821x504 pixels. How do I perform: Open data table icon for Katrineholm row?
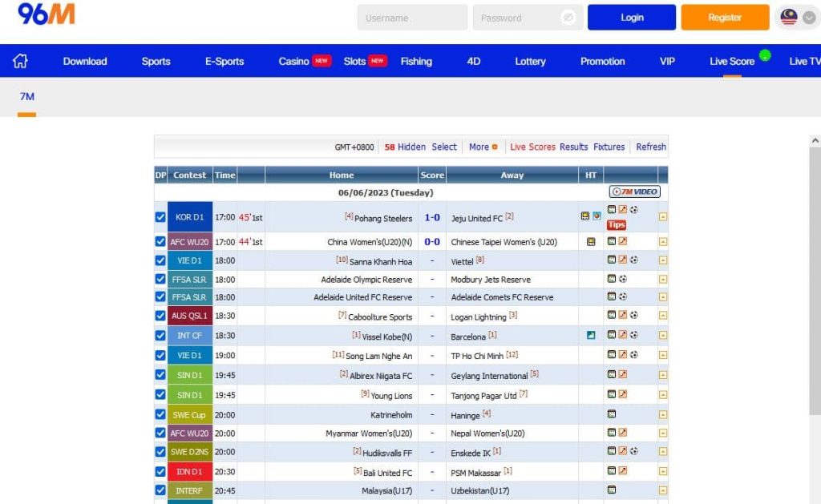[611, 414]
